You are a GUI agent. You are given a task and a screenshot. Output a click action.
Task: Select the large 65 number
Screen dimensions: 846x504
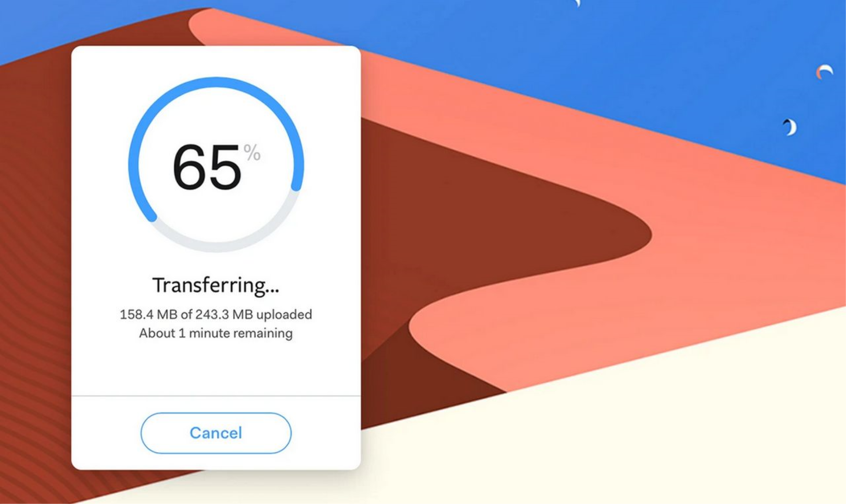tap(207, 167)
